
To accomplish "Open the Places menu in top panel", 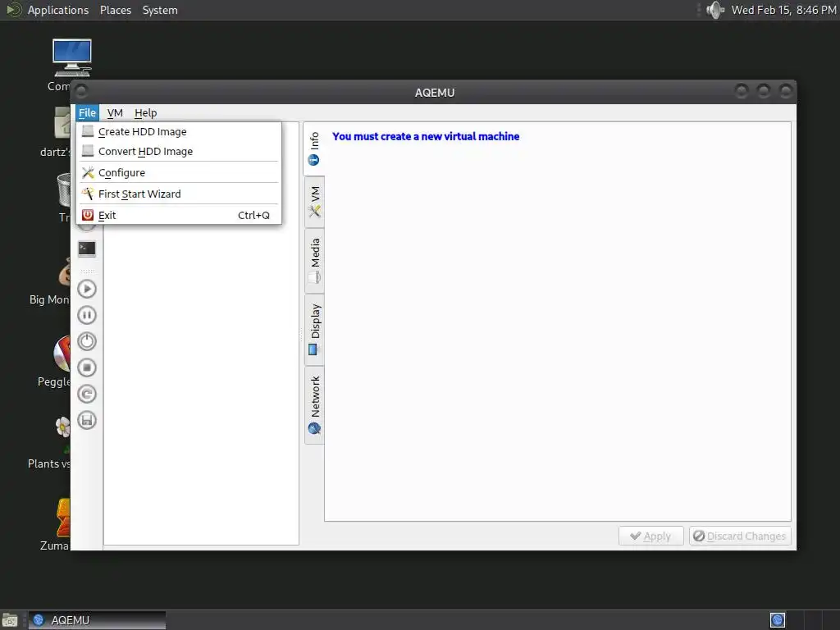I will point(115,10).
